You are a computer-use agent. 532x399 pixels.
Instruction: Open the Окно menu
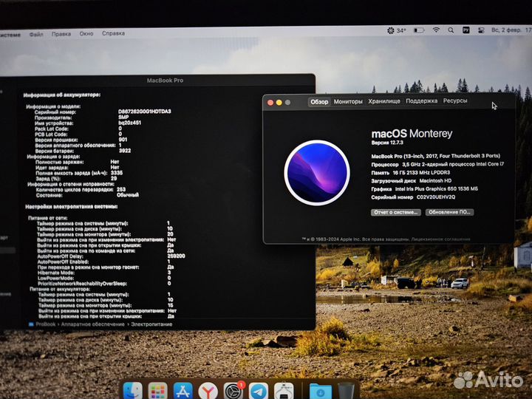pyautogui.click(x=86, y=33)
